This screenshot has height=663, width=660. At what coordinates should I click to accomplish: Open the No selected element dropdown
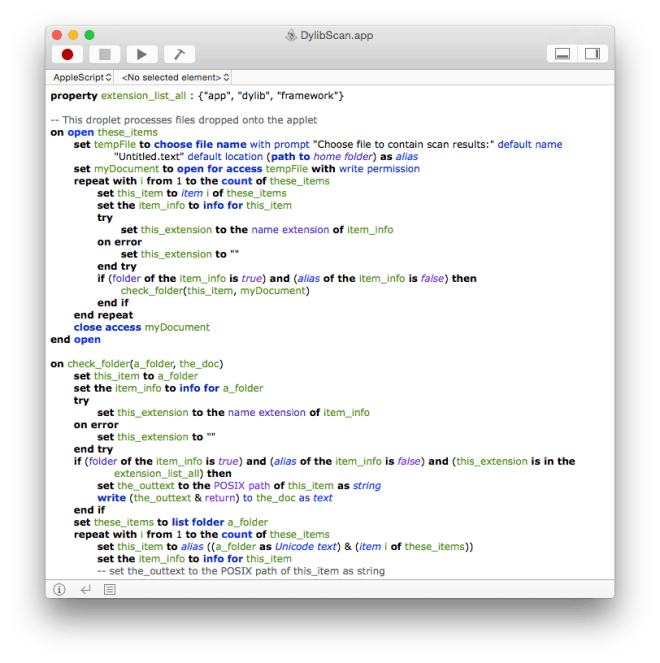[x=175, y=77]
